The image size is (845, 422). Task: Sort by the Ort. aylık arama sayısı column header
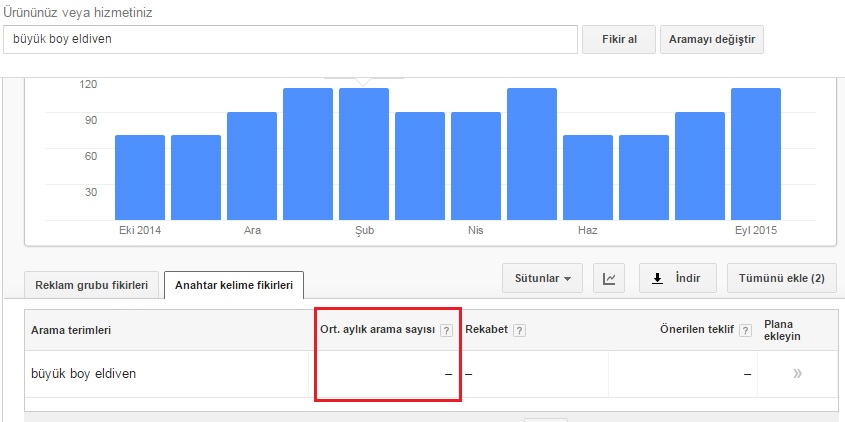377,331
